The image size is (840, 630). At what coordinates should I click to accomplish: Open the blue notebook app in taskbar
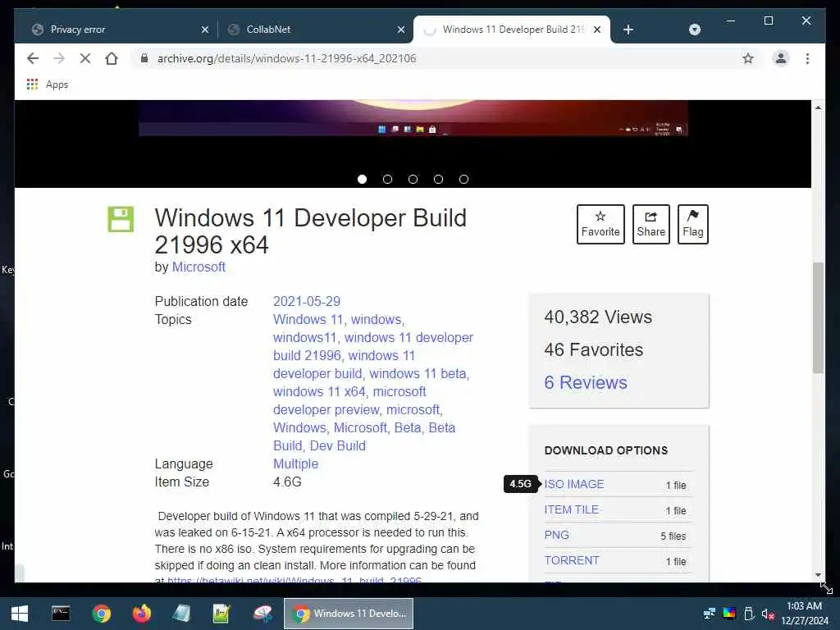(x=181, y=614)
